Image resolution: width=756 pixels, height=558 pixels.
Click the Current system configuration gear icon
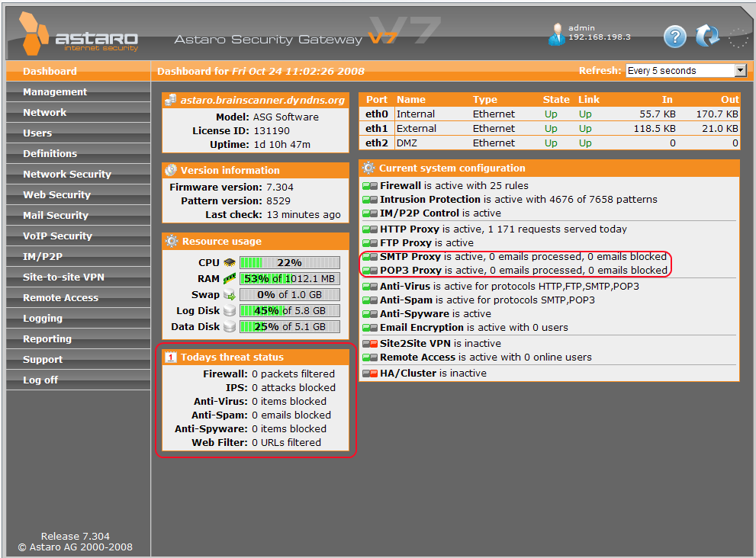pos(368,168)
